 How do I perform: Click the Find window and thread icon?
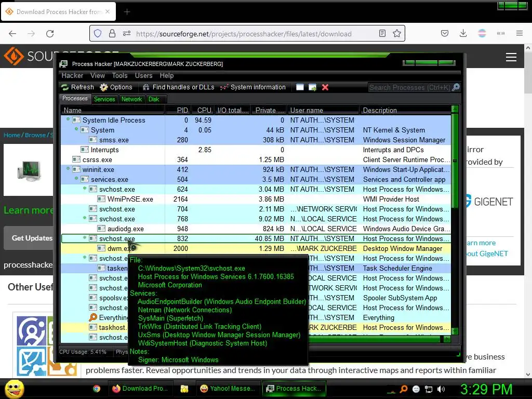point(312,87)
